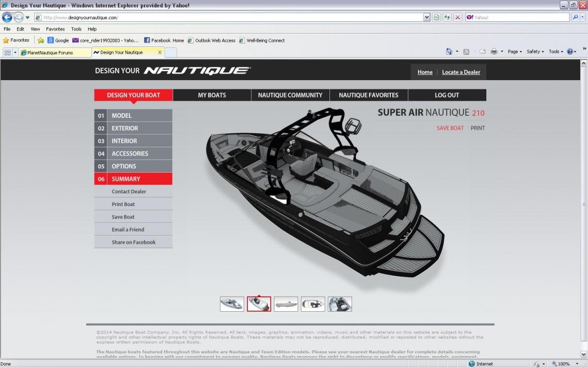Click the Home link in site header

(425, 72)
